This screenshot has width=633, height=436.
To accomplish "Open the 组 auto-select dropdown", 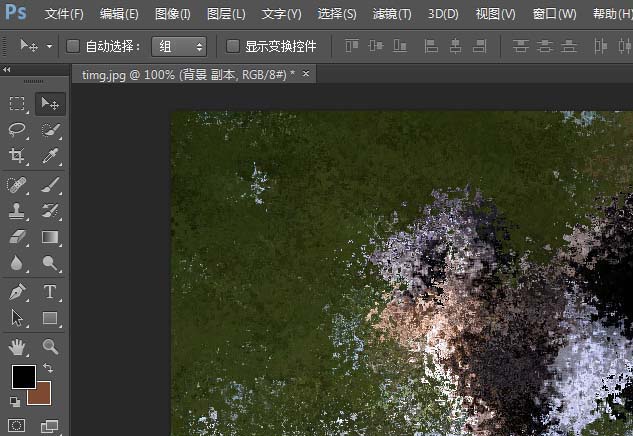I will pos(179,46).
